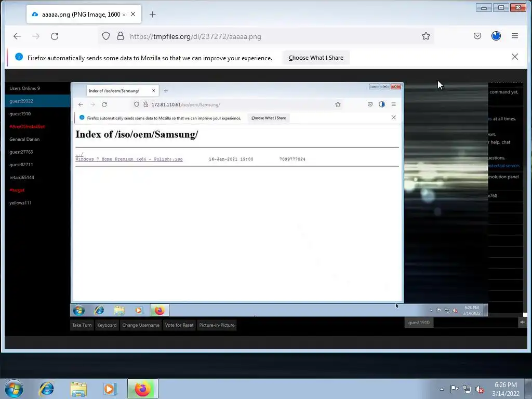This screenshot has width=532, height=399.
Task: Select user guest82711 in the list
Action: click(x=37, y=165)
